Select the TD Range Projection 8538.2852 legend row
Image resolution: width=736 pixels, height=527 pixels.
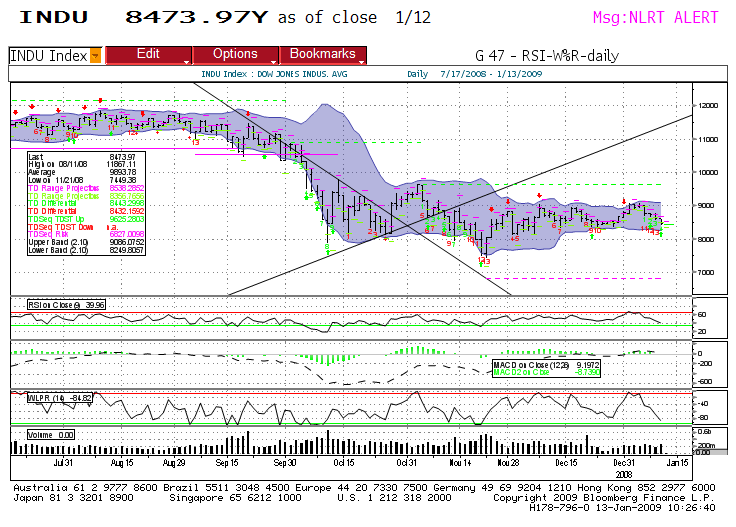[x=86, y=188]
